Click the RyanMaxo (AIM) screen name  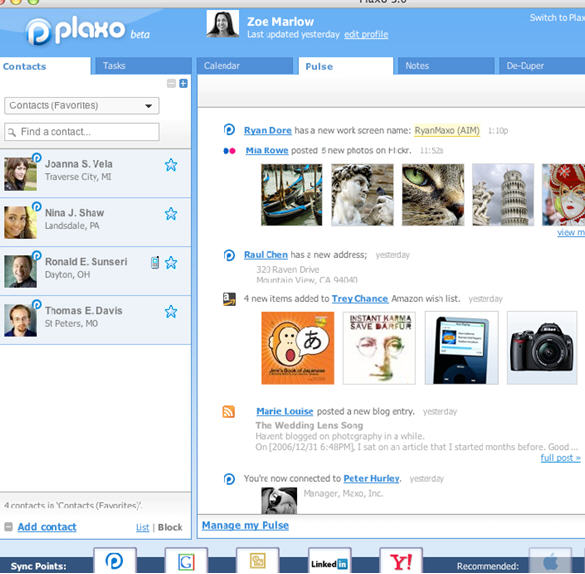tap(447, 131)
